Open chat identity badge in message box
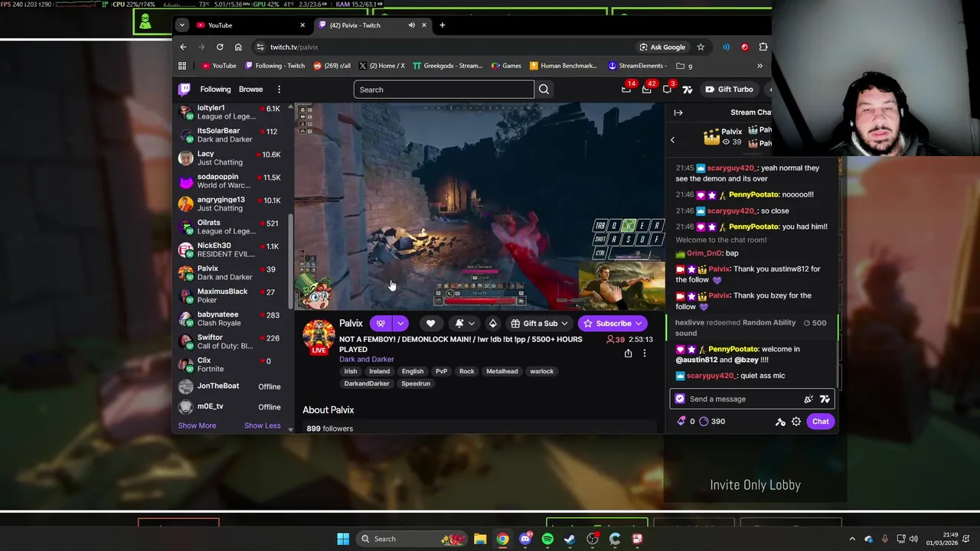 coord(680,399)
